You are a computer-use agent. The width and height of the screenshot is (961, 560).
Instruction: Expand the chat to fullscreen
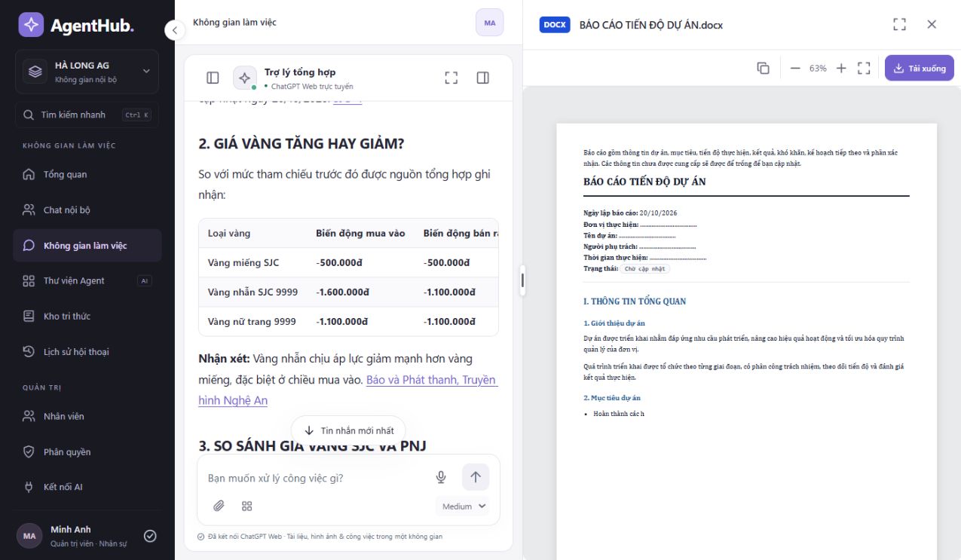(451, 78)
